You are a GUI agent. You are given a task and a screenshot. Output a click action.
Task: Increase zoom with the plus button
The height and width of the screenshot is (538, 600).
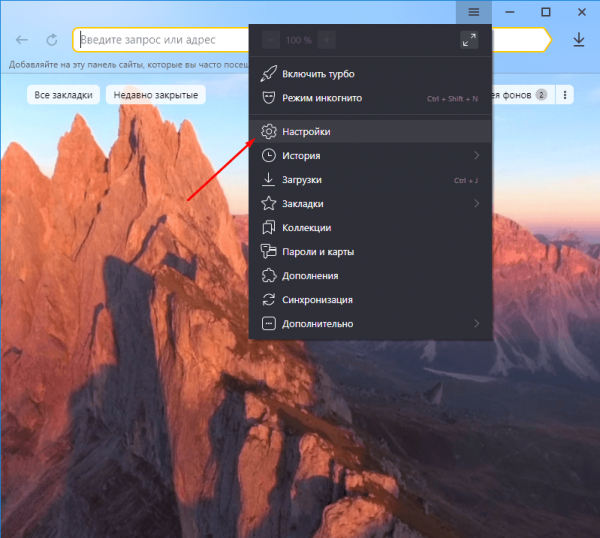tap(326, 40)
